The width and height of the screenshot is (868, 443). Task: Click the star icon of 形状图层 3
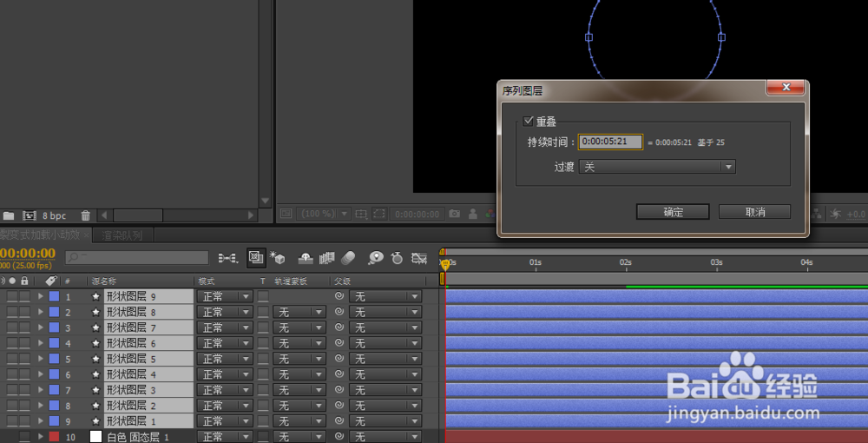(x=95, y=390)
